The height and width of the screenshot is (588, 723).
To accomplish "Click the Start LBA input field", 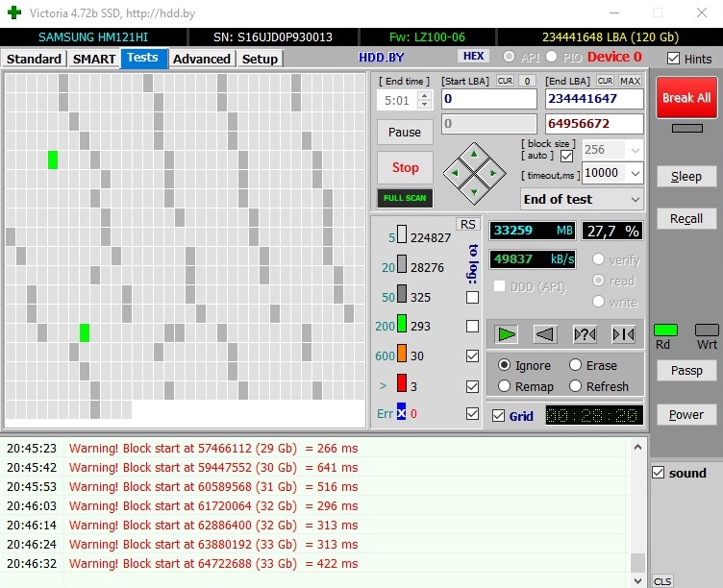I will coord(489,99).
